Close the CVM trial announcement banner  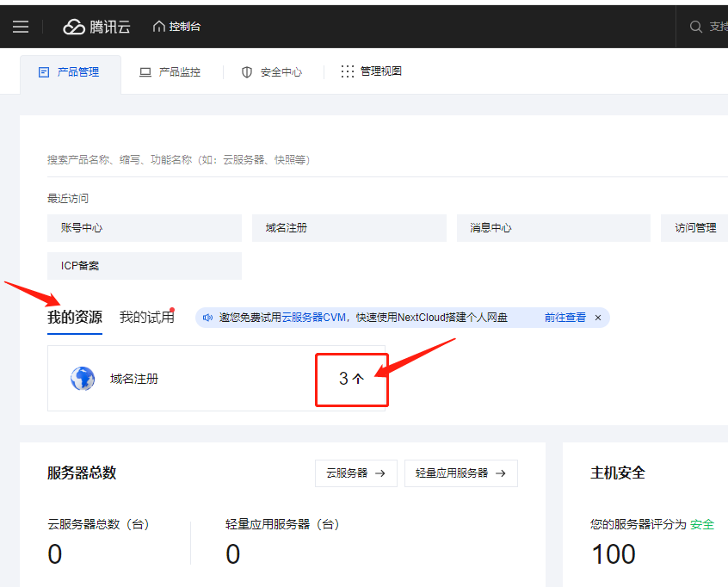click(598, 318)
